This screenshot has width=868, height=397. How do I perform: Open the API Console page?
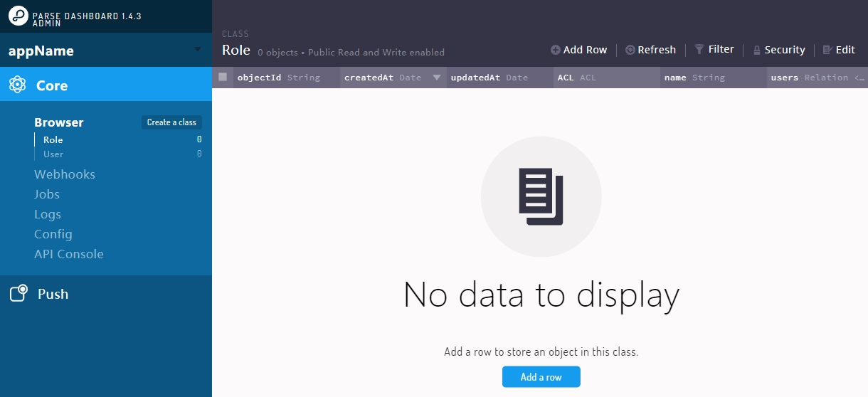click(x=69, y=254)
